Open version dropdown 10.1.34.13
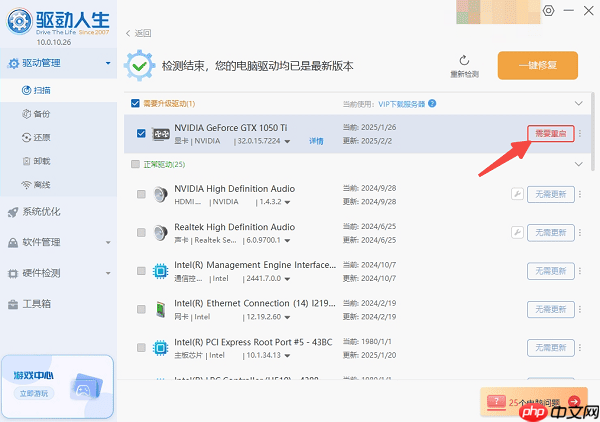Image resolution: width=600 pixels, height=422 pixels. pyautogui.click(x=287, y=356)
